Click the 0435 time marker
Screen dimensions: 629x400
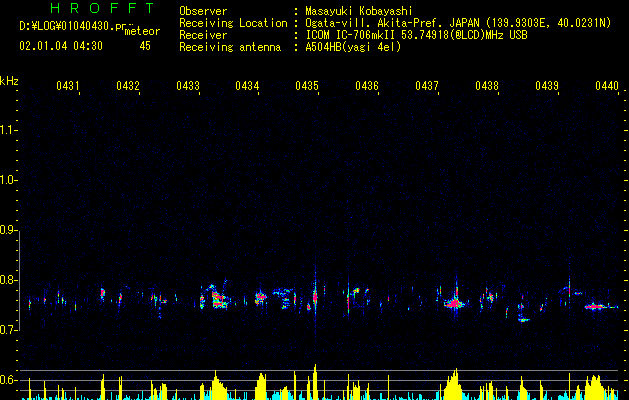tap(307, 86)
